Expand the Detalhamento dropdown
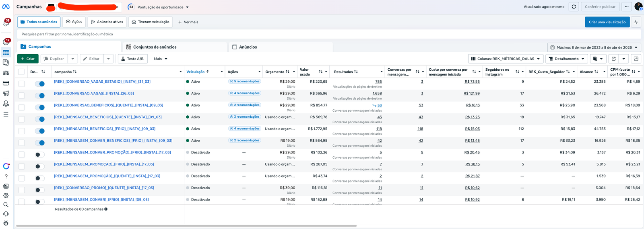Image resolution: width=644 pixels, height=229 pixels. (x=567, y=59)
